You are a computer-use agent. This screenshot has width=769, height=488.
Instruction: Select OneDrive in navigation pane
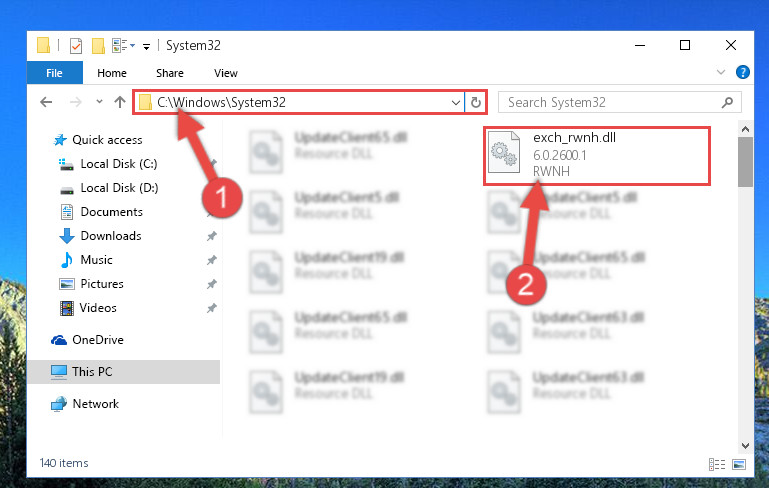pos(98,340)
